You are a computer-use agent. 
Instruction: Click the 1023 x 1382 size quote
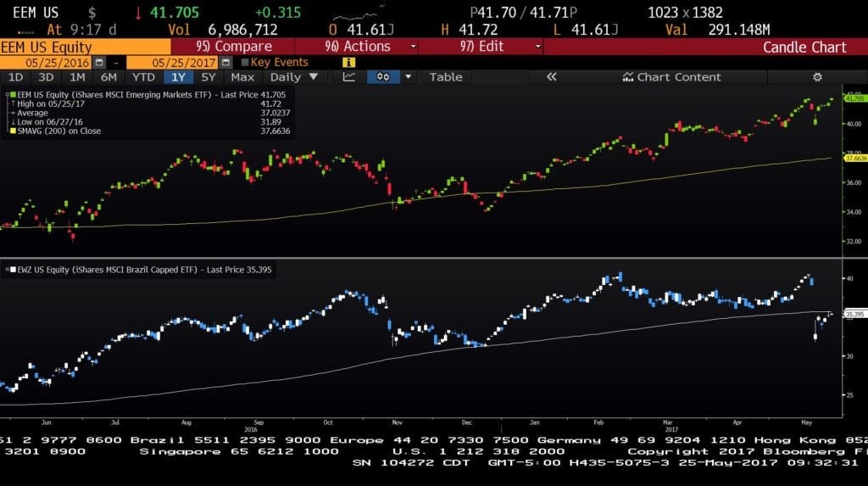685,12
